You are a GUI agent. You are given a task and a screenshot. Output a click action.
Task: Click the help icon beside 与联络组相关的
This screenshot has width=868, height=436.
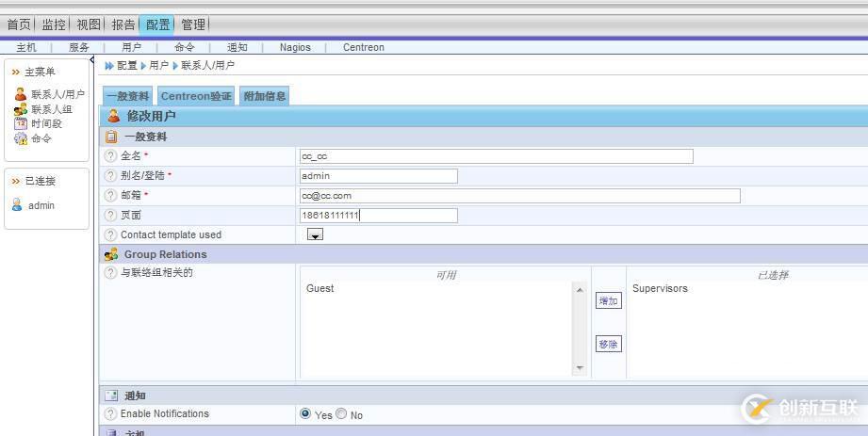[x=110, y=272]
